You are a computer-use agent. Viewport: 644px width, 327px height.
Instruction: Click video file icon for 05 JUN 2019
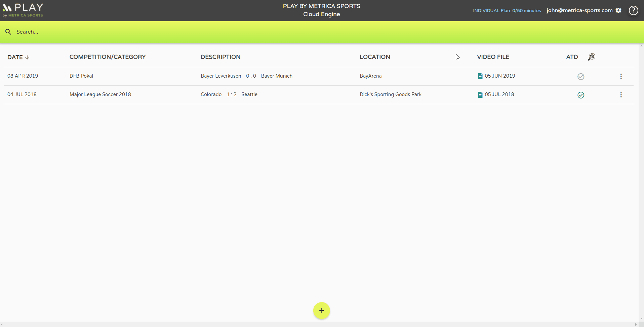click(x=480, y=76)
